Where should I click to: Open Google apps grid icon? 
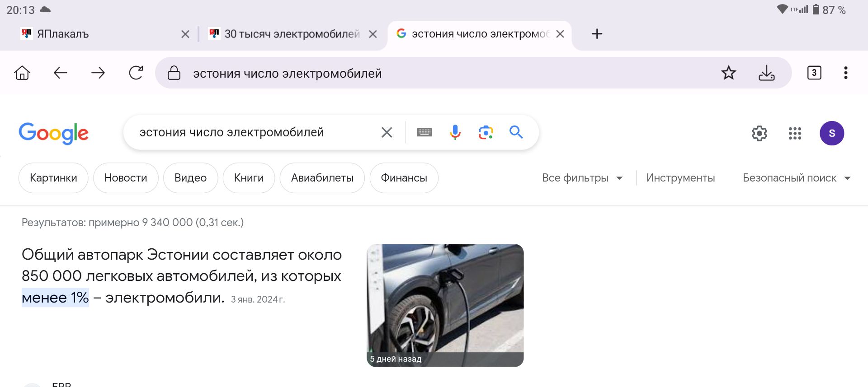click(x=795, y=133)
